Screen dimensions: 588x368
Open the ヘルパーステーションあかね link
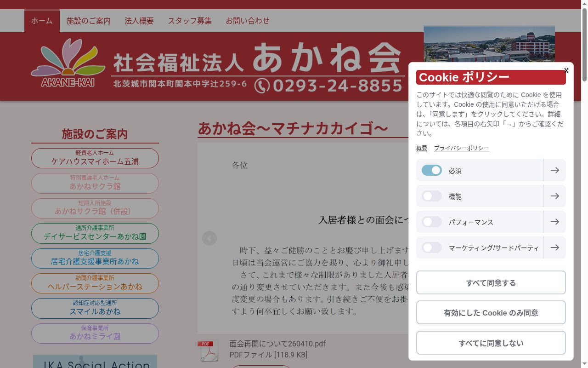point(95,283)
